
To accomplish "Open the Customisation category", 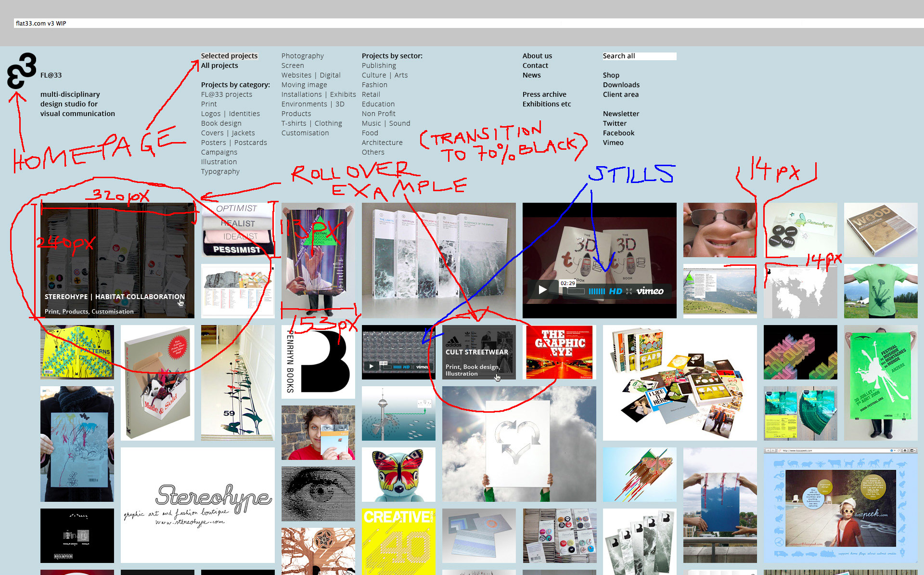I will 305,133.
